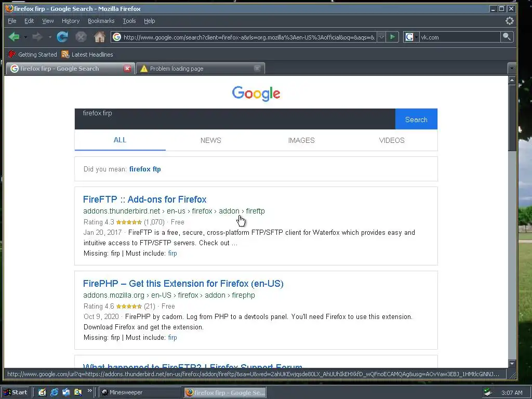Launch Internet Explorer from Quick Launch
The height and width of the screenshot is (399, 532).
pos(54,392)
